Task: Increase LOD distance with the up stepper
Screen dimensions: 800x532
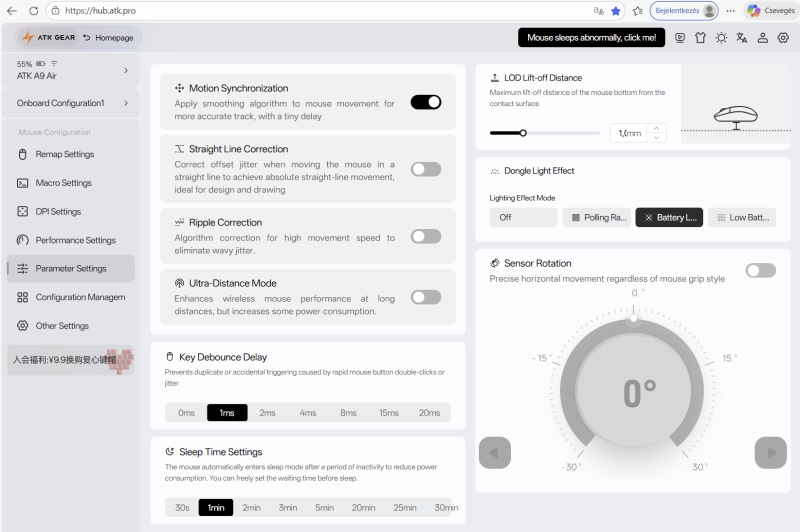Action: [x=656, y=128]
